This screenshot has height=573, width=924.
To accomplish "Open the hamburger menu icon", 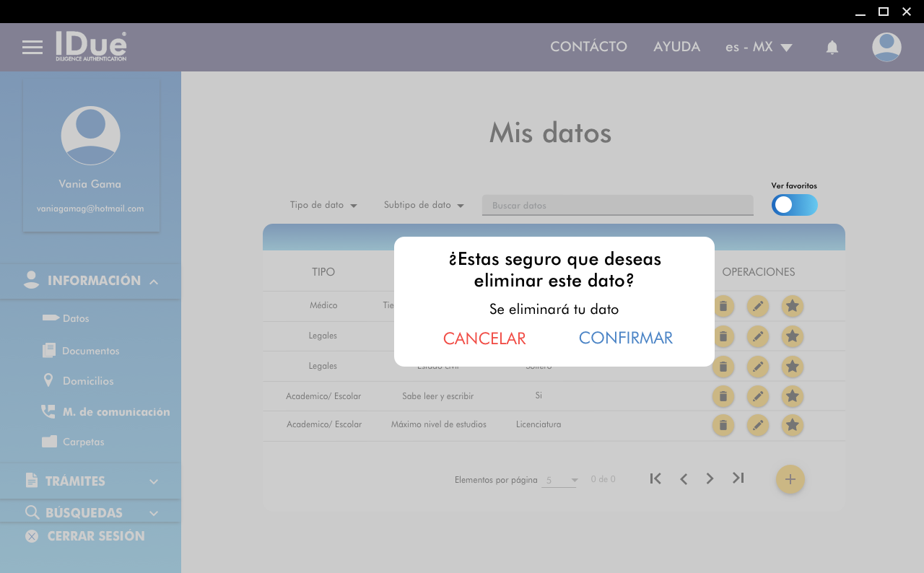I will pyautogui.click(x=32, y=48).
